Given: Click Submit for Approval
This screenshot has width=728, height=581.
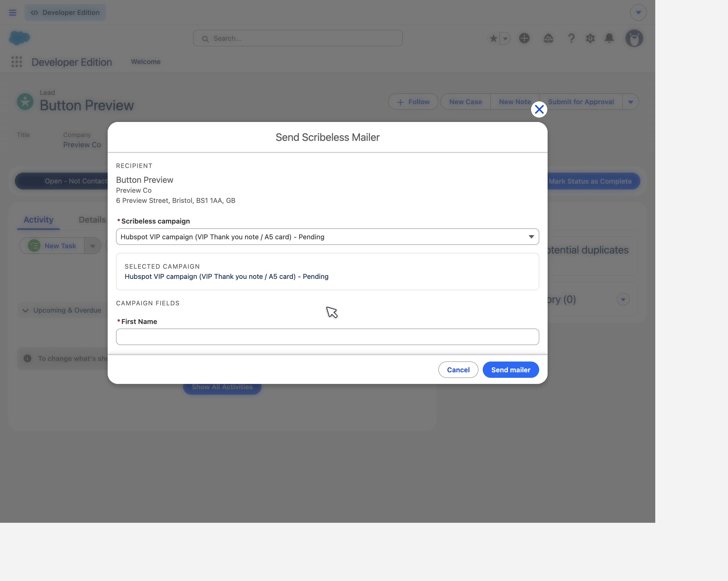Looking at the screenshot, I should pyautogui.click(x=581, y=102).
